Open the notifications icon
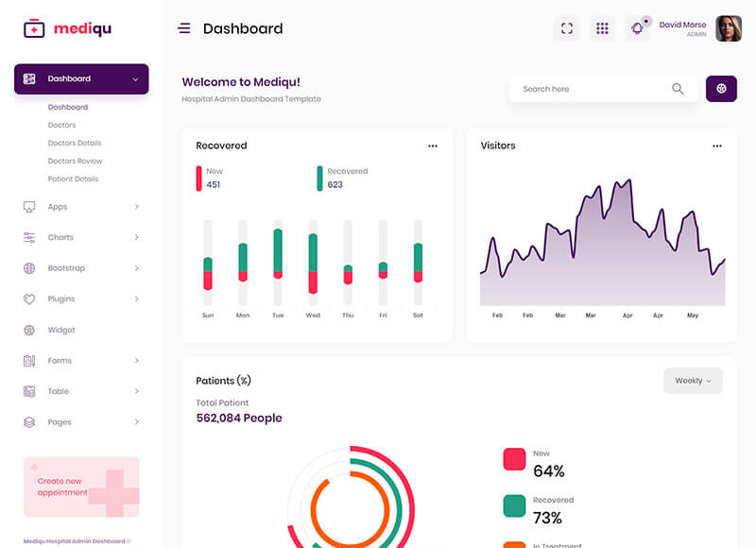This screenshot has width=756, height=548. 638,28
